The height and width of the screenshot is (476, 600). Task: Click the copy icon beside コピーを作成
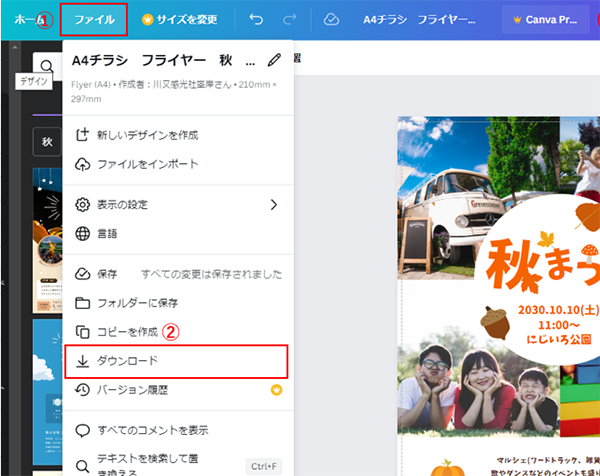(x=82, y=332)
